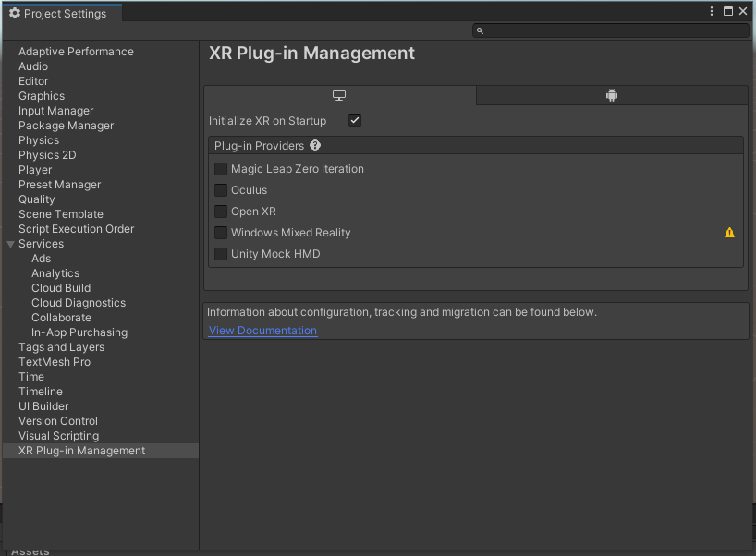Click the Unity Mock HMD label
The width and height of the screenshot is (756, 556).
click(275, 254)
